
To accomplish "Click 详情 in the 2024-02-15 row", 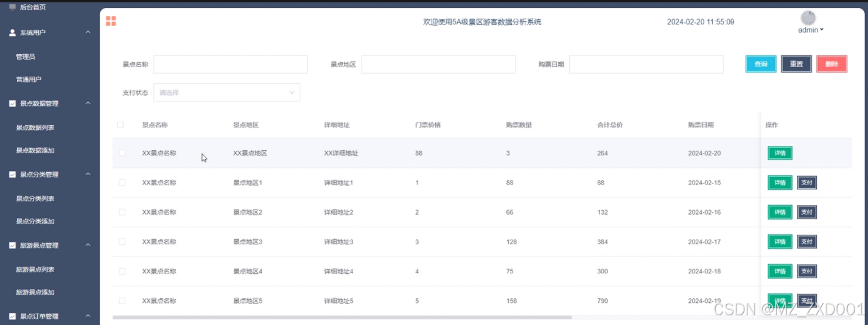I will coord(780,183).
